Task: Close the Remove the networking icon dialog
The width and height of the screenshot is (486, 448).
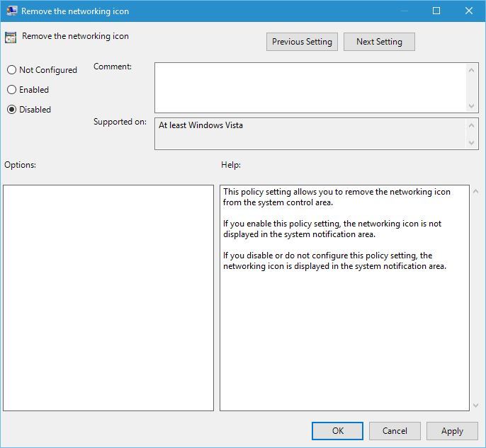Action: point(469,11)
